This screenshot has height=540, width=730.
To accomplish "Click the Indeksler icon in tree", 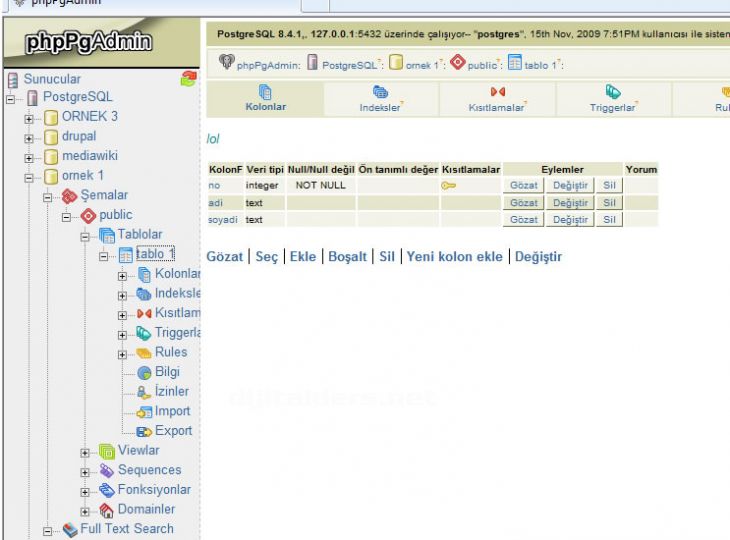I will (144, 294).
